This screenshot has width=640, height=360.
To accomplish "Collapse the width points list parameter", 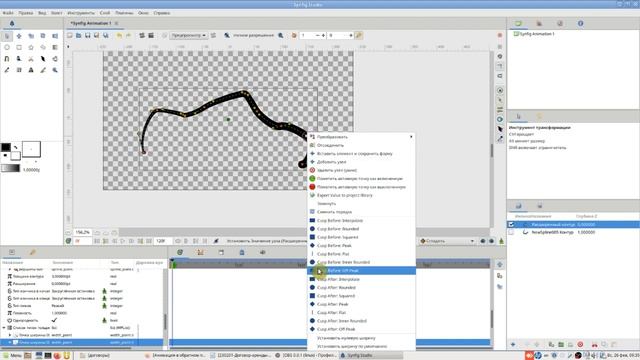I will 4,328.
